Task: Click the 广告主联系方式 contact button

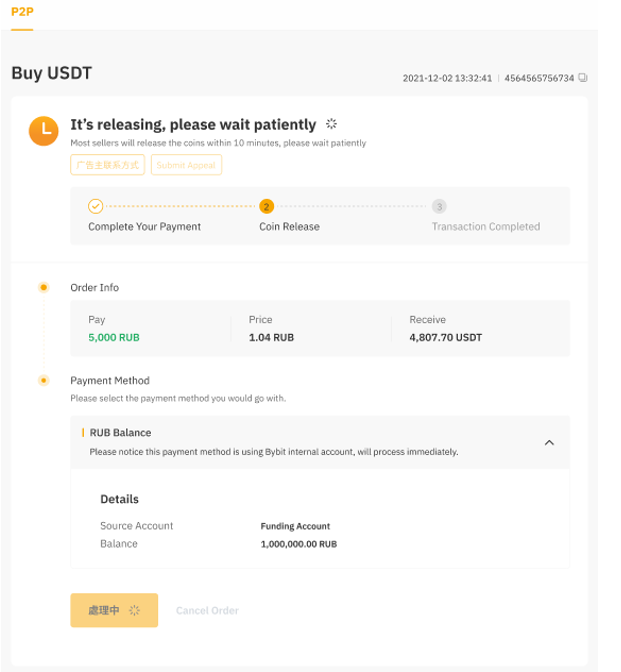Action: coord(109,165)
